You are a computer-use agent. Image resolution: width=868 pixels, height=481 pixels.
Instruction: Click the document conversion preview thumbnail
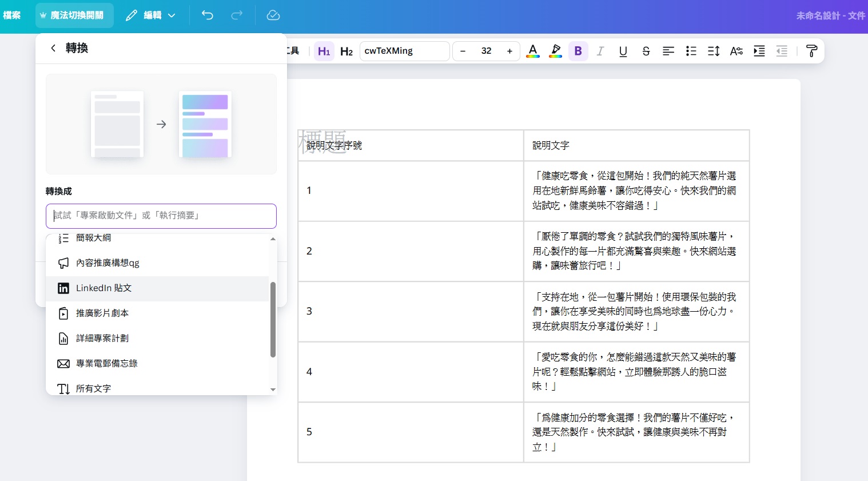tap(161, 124)
